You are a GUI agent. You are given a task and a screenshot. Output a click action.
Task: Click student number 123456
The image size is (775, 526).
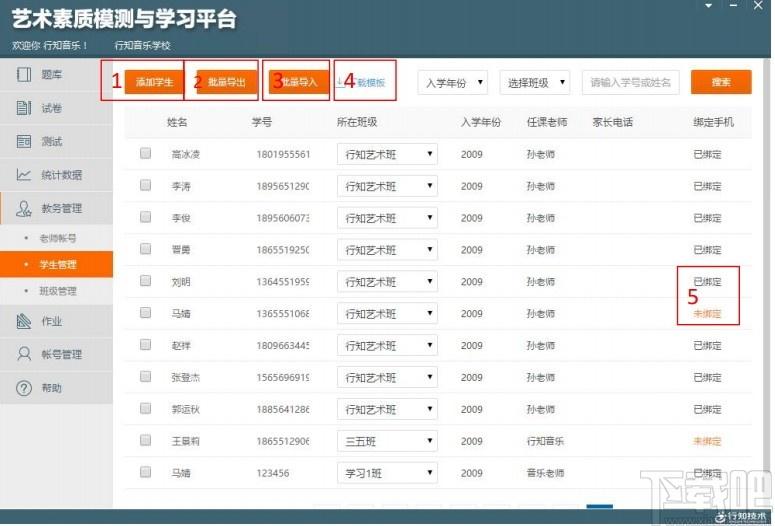coord(273,473)
